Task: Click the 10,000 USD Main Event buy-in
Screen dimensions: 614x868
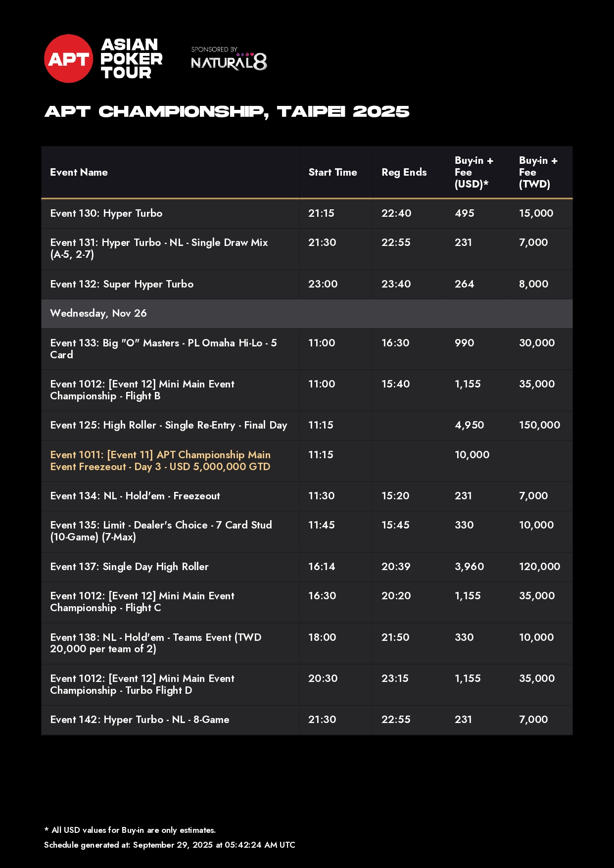Action: click(x=472, y=455)
